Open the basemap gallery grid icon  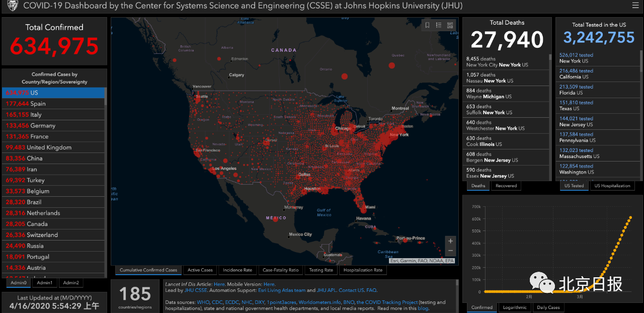450,25
